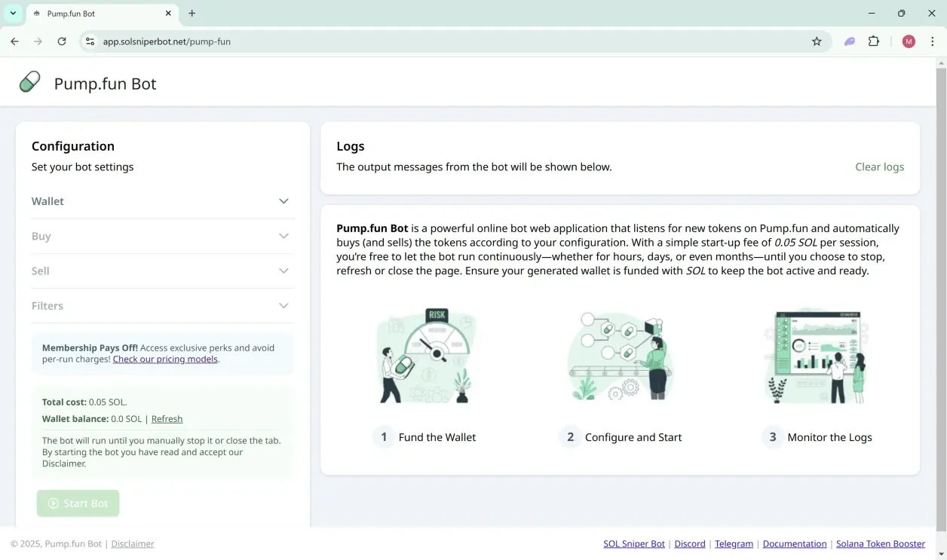Open site information icon in address bar

tap(90, 41)
